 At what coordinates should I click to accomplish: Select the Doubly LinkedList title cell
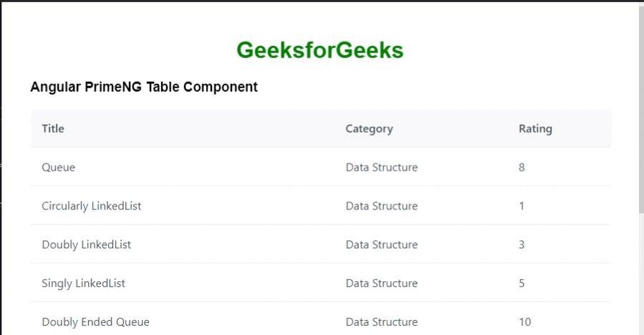87,245
